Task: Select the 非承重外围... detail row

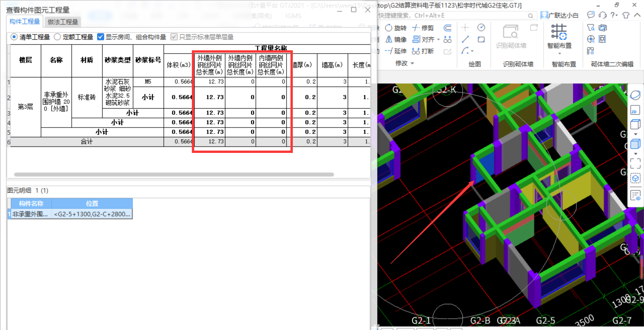Action: click(x=70, y=214)
